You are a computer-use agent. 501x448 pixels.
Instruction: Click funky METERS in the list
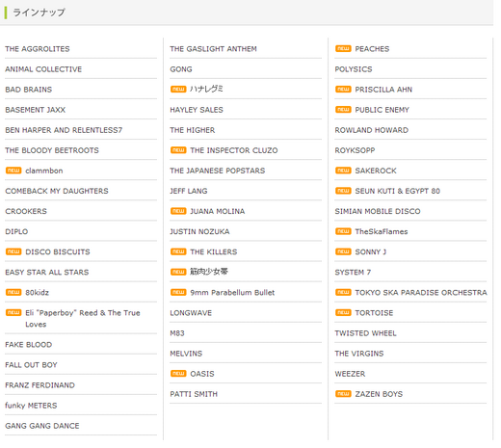(x=31, y=406)
